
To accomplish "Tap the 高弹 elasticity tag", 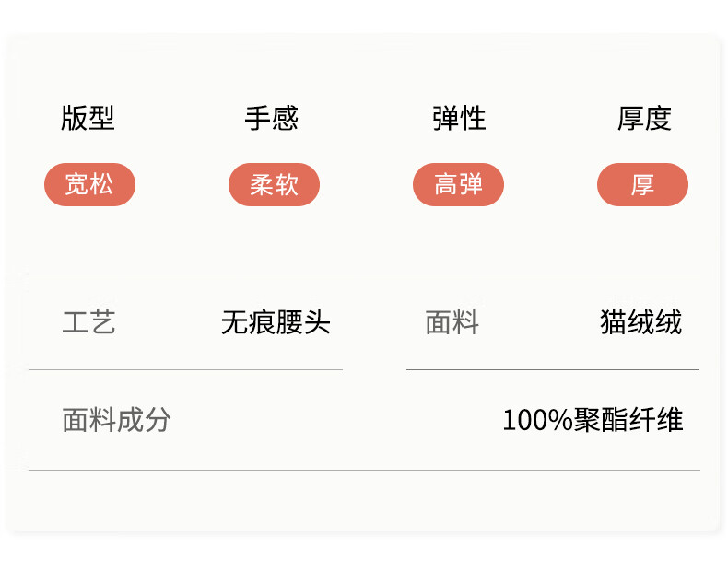I will (458, 184).
